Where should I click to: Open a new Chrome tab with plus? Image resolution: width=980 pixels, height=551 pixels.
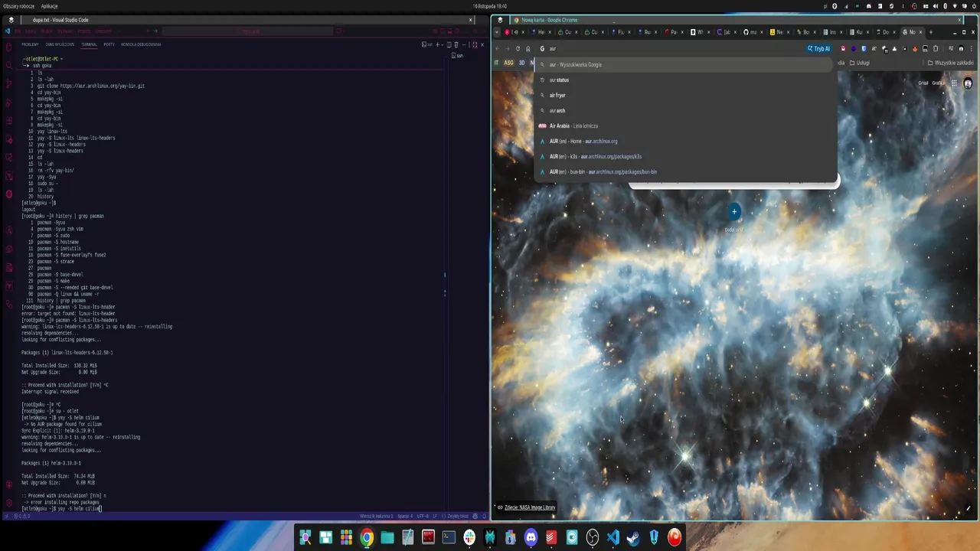930,32
